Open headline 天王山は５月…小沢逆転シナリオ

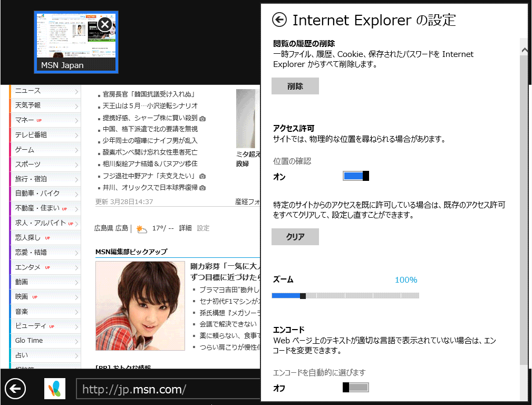tap(150, 106)
